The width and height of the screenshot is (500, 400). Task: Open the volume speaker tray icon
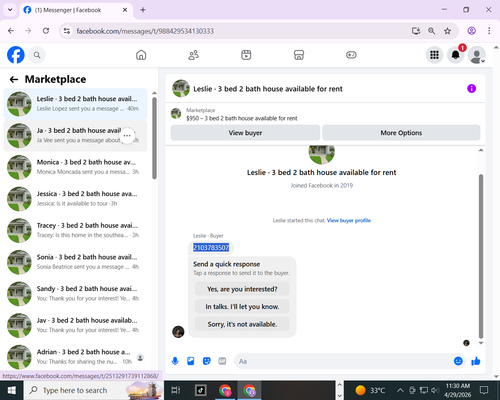click(435, 390)
